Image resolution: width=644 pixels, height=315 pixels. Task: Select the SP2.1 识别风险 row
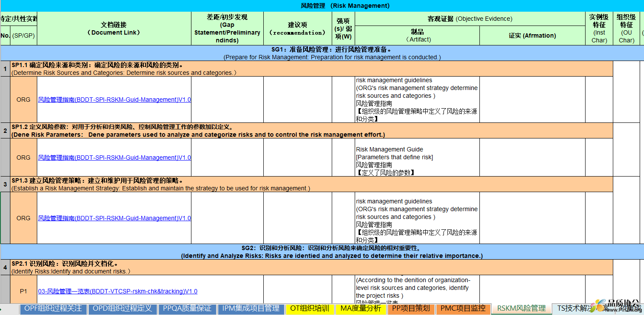[312, 267]
